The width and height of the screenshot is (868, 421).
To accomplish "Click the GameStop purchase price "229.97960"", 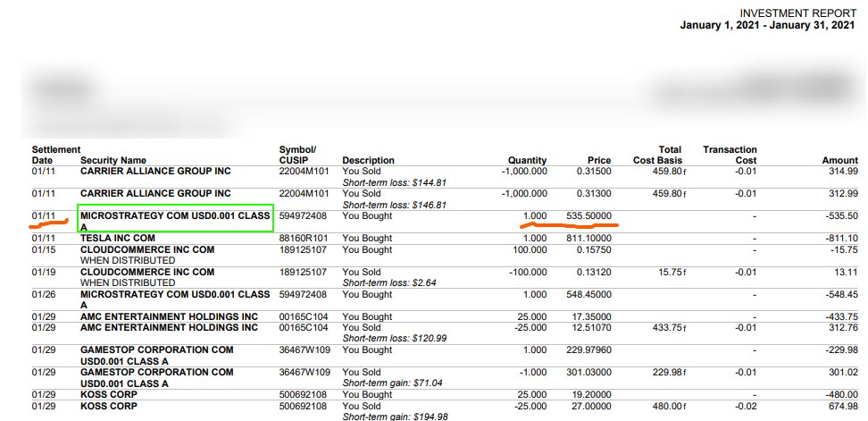I will [x=589, y=350].
